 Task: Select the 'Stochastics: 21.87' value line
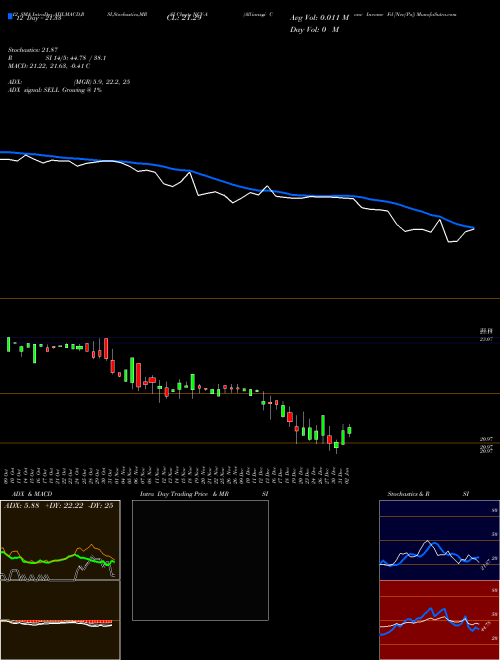pos(33,50)
